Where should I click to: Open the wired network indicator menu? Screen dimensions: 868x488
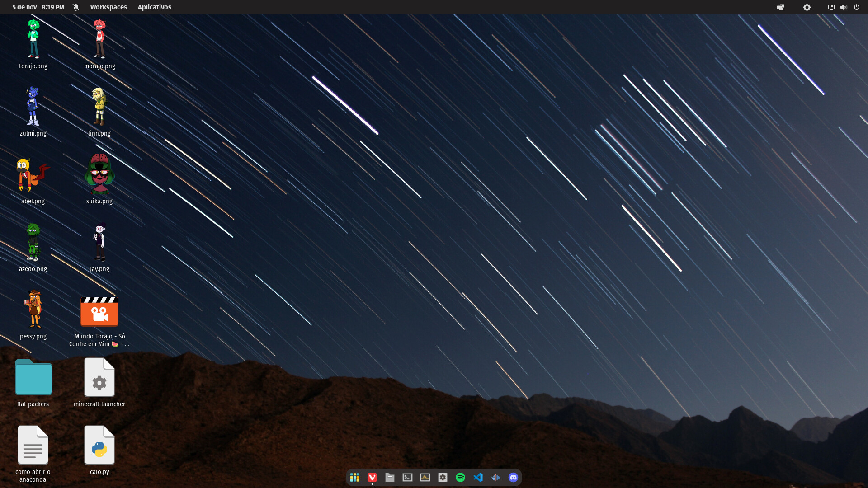point(831,7)
